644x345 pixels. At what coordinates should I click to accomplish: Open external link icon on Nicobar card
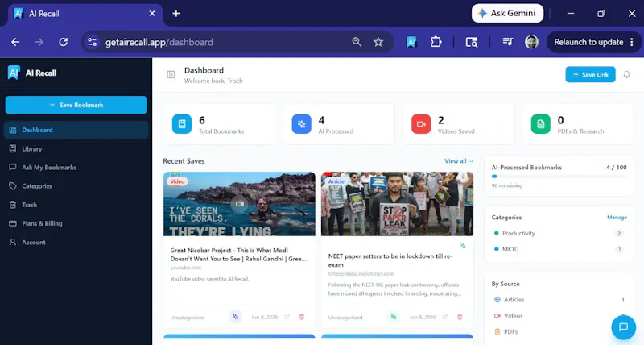287,317
